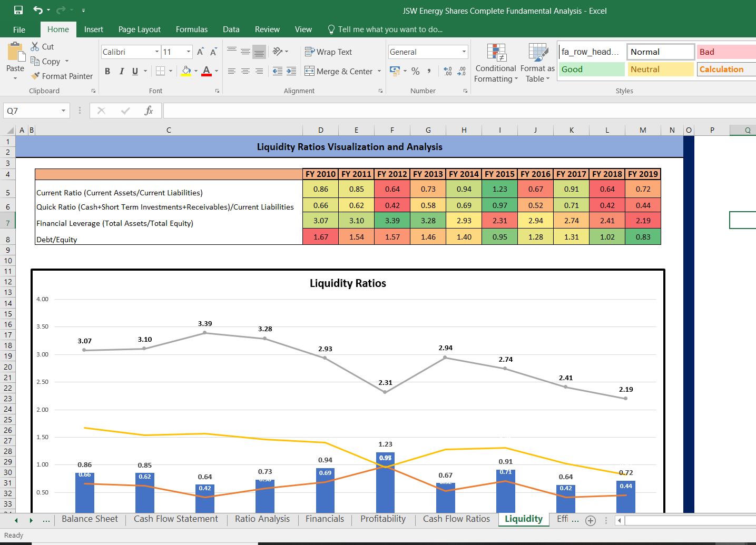Save the workbook with the Save icon
The image size is (756, 545).
point(18,10)
